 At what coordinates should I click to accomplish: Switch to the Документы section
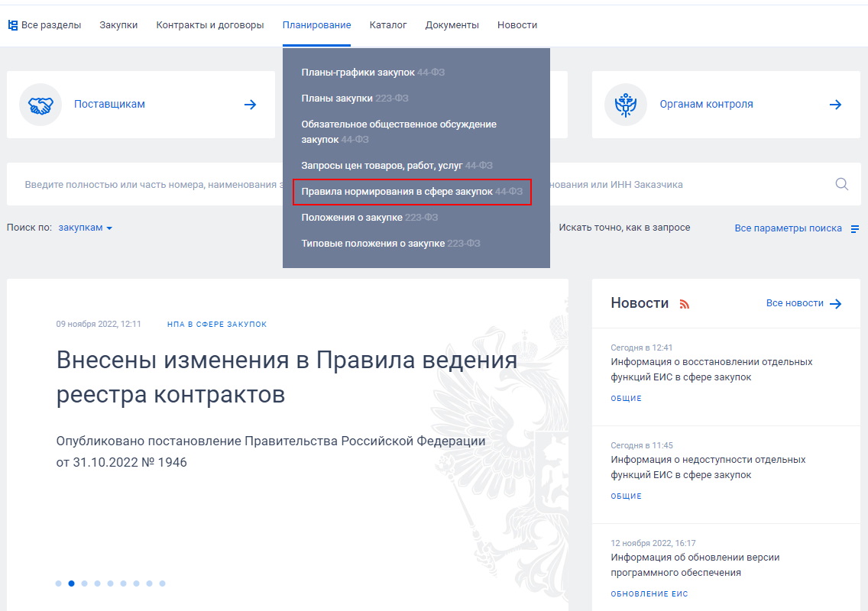[452, 24]
